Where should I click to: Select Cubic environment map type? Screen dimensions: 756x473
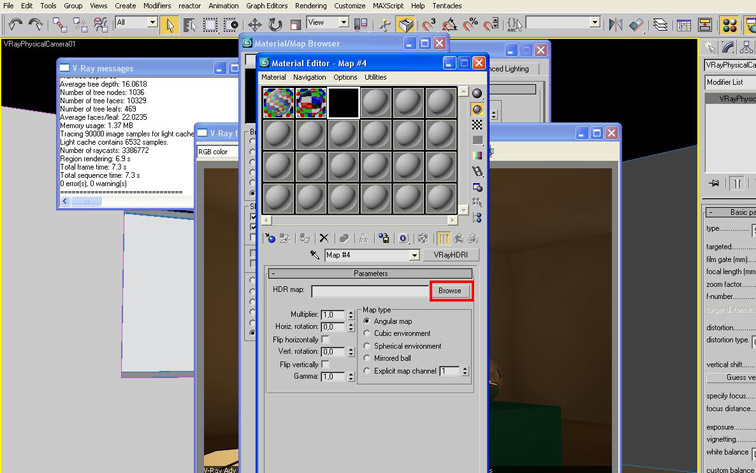(x=367, y=334)
